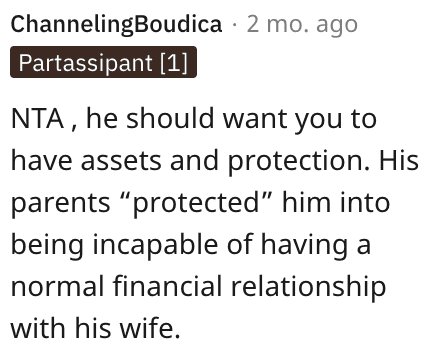The width and height of the screenshot is (434, 360).
Task: Click the word "NTA" in the comment
Action: click(x=37, y=118)
